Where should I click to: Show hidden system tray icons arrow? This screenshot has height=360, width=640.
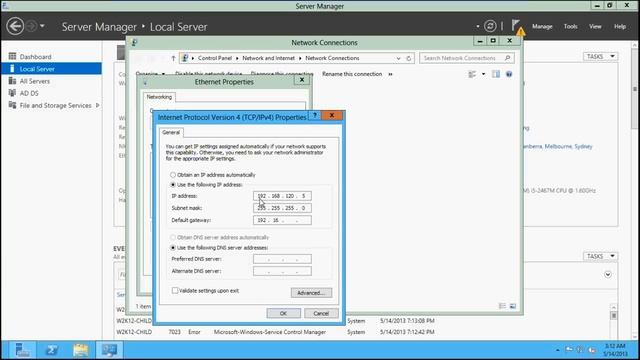558,350
